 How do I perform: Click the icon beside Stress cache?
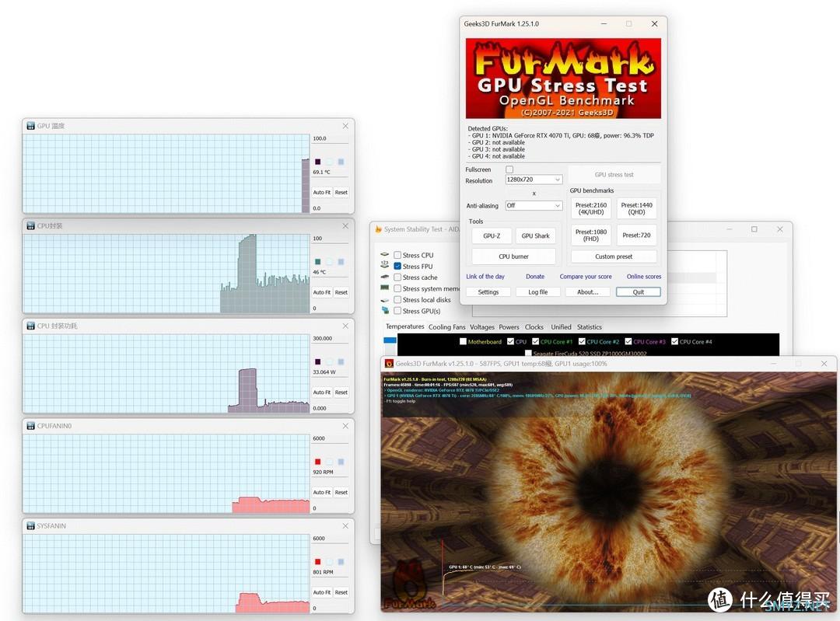[385, 277]
